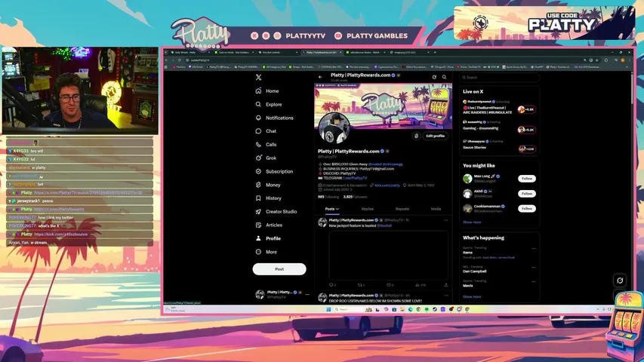This screenshot has height=362, width=644.
Task: Open Chat in the sidebar
Action: (x=266, y=131)
